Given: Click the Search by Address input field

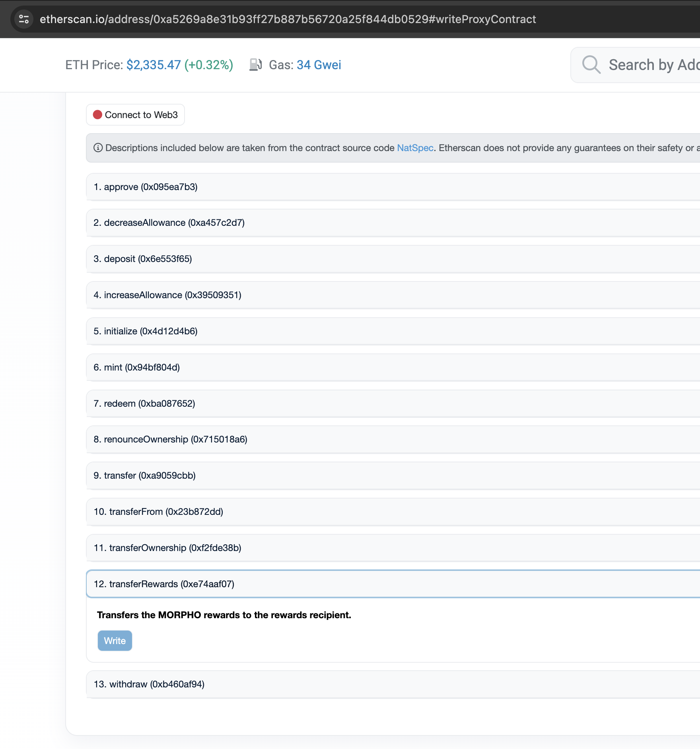Looking at the screenshot, I should coord(652,65).
